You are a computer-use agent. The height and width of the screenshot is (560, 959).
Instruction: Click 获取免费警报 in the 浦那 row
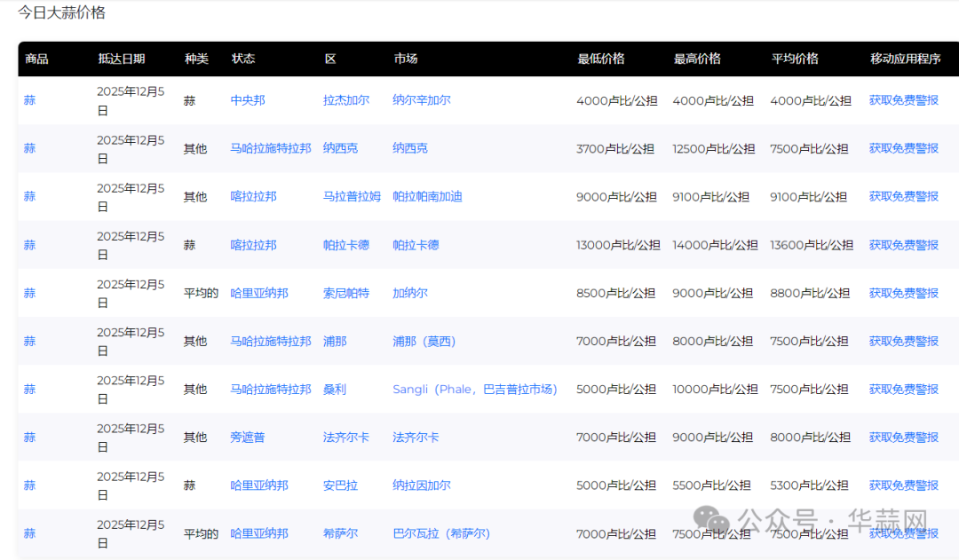903,341
